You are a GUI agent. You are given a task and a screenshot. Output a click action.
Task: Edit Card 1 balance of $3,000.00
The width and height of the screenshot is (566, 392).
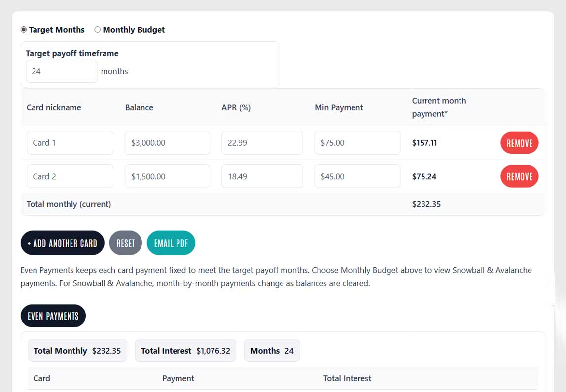166,142
